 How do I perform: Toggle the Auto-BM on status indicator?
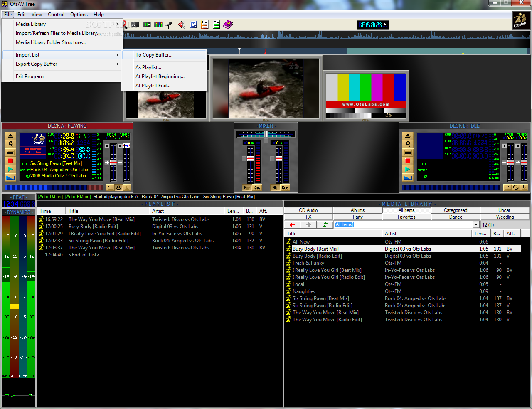click(78, 197)
